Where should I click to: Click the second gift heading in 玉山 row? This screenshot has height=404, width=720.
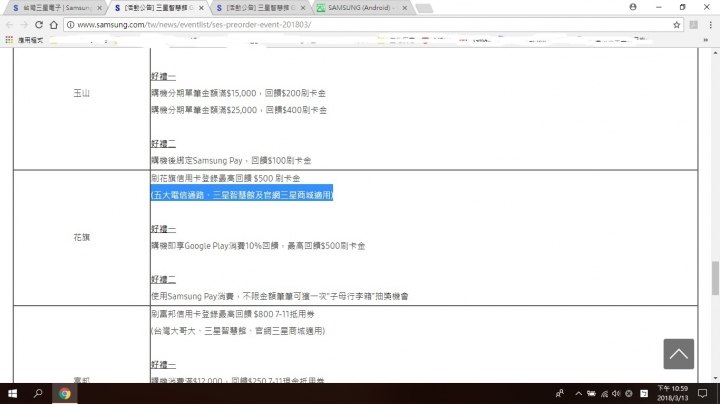163,144
